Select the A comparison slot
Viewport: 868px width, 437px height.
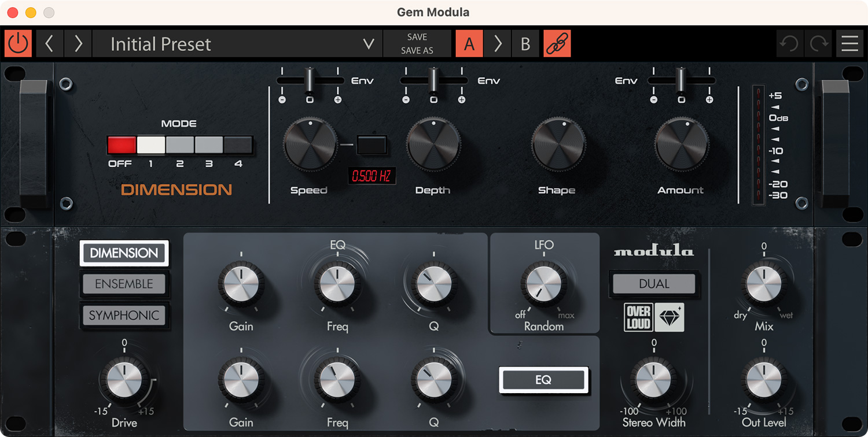[x=469, y=44]
